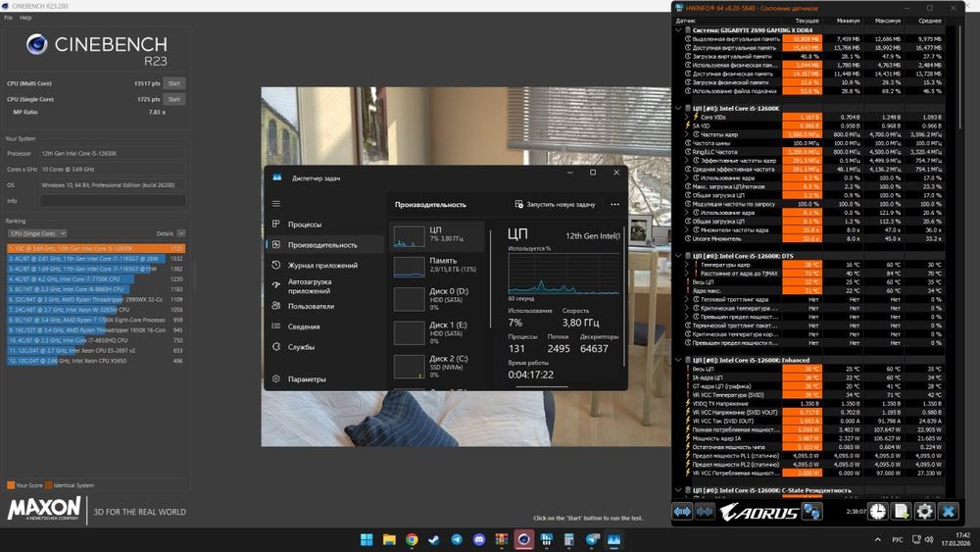
Task: Open Task Manager hamburger menu icon
Action: [275, 204]
